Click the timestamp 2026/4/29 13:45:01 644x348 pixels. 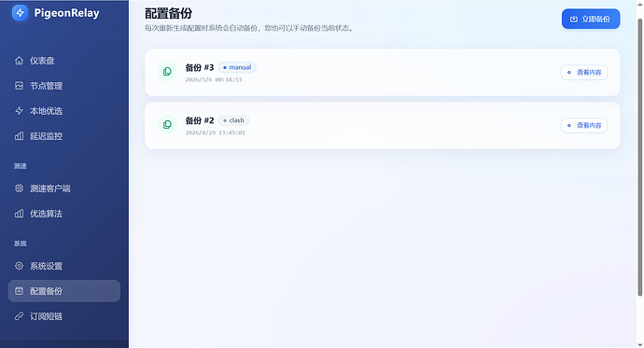(x=216, y=132)
